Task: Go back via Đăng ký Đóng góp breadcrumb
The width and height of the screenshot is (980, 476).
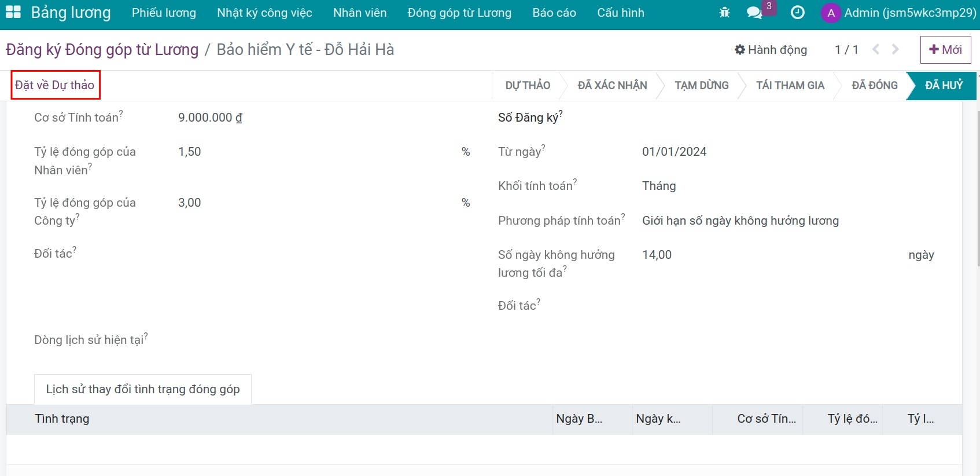Action: (102, 50)
